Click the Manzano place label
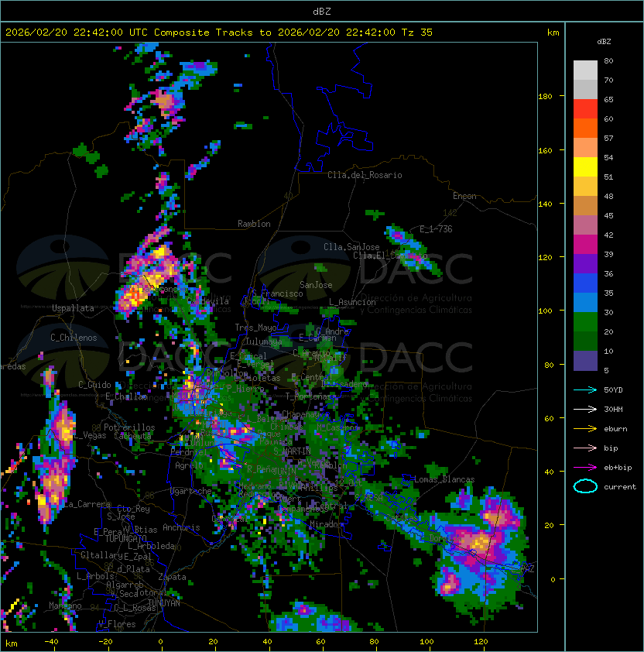The height and width of the screenshot is (652, 644). 65,606
